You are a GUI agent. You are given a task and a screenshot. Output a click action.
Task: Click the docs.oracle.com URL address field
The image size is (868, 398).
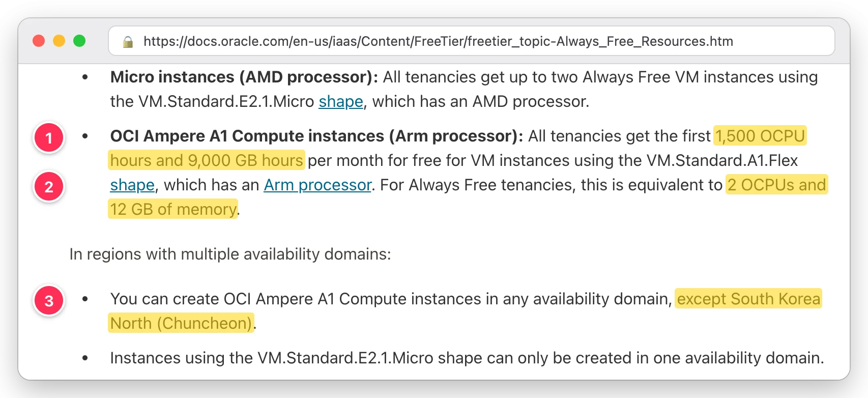pyautogui.click(x=472, y=41)
